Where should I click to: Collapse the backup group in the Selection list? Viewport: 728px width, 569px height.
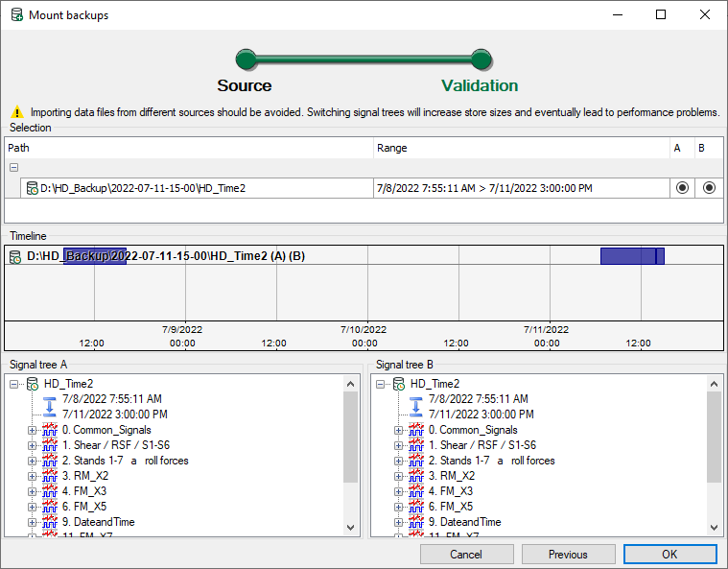pyautogui.click(x=14, y=167)
